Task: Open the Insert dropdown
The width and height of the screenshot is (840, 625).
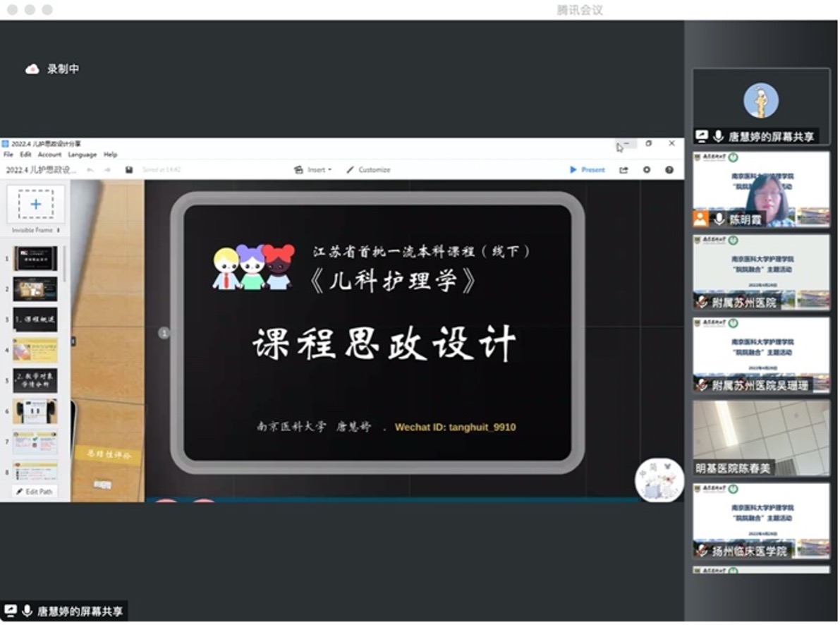Action: click(314, 170)
